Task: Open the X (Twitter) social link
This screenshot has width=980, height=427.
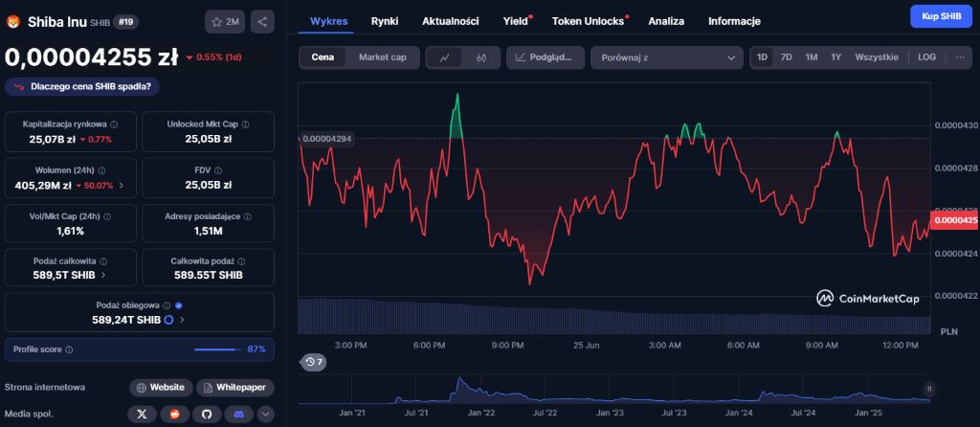Action: point(142,414)
